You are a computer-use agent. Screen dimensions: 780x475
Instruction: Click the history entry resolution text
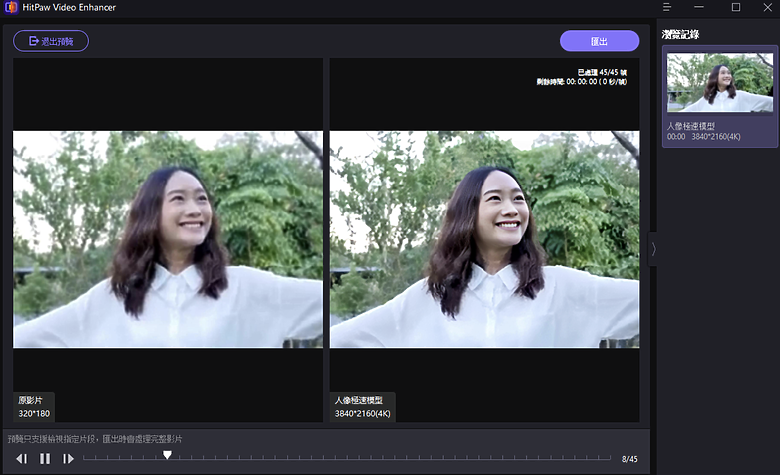[716, 137]
